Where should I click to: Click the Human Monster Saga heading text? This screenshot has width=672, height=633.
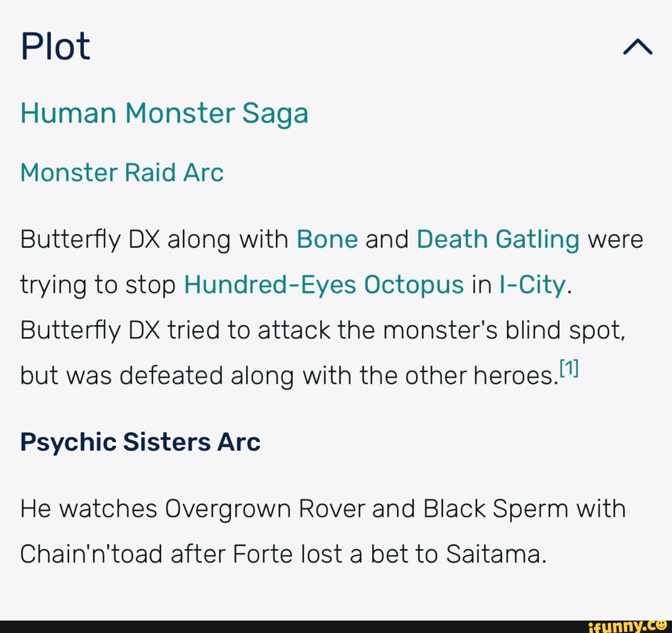click(164, 113)
